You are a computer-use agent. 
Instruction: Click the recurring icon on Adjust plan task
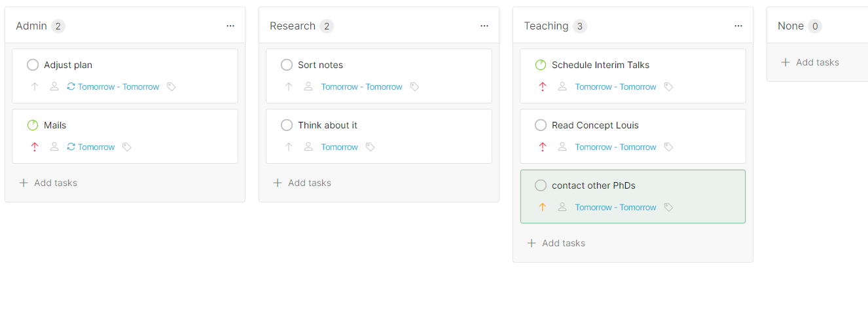[x=71, y=86]
